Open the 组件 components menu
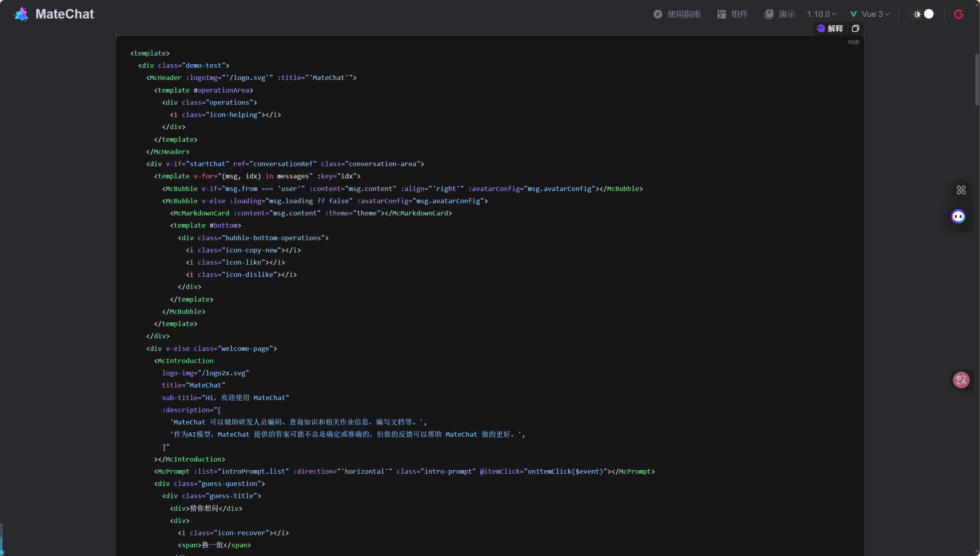Image resolution: width=980 pixels, height=556 pixels. click(739, 14)
